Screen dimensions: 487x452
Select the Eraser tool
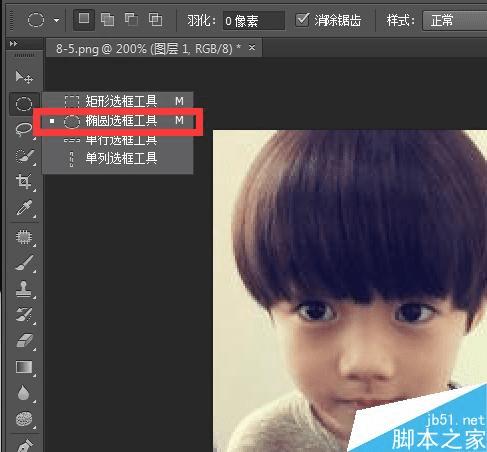point(24,341)
